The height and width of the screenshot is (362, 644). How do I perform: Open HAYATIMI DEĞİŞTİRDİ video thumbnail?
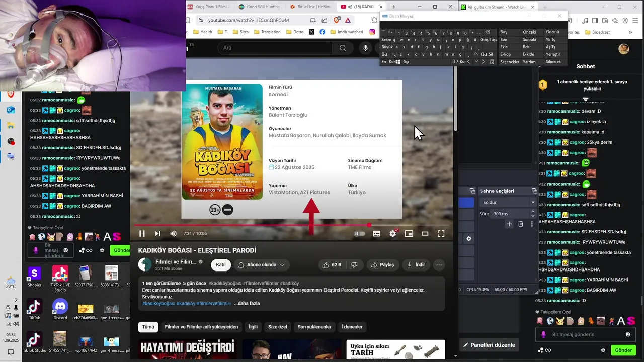[x=187, y=350]
